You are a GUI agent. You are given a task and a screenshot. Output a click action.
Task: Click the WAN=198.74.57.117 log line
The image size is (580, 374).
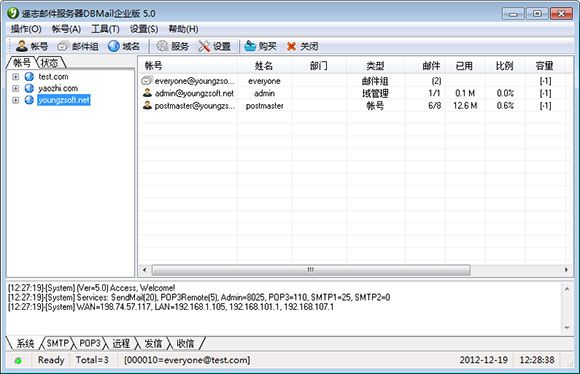[171, 307]
